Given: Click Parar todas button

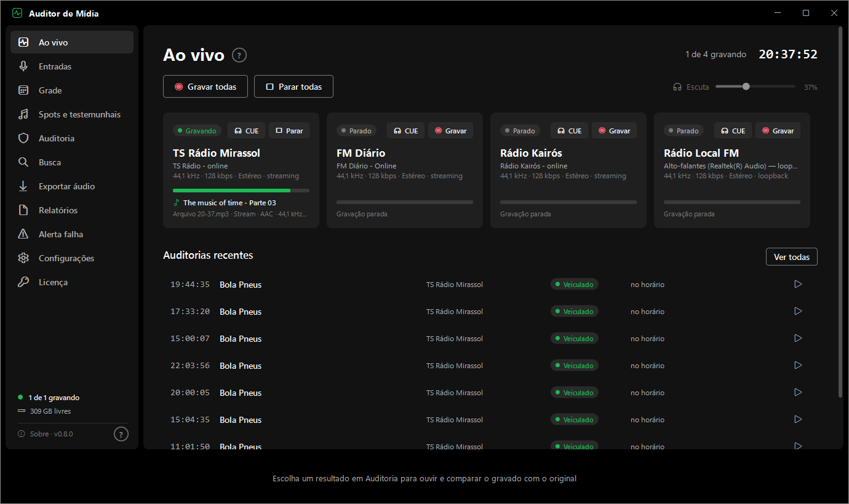Looking at the screenshot, I should point(293,87).
